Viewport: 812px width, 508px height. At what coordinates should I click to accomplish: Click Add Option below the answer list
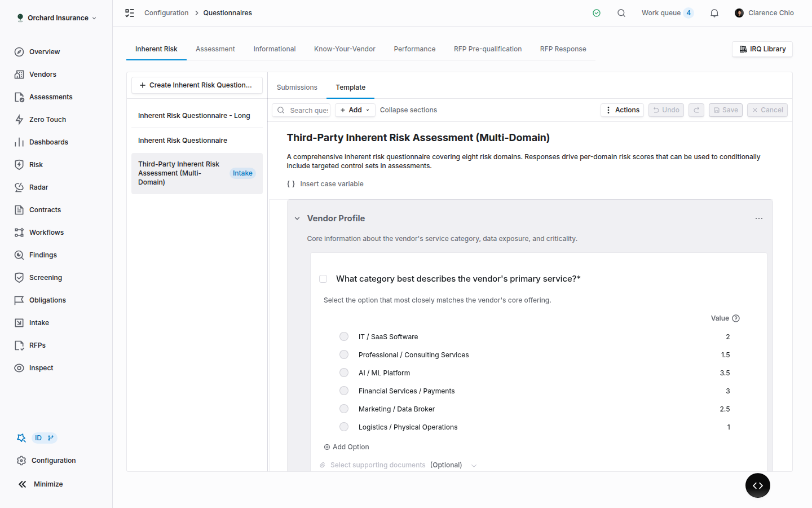[346, 447]
